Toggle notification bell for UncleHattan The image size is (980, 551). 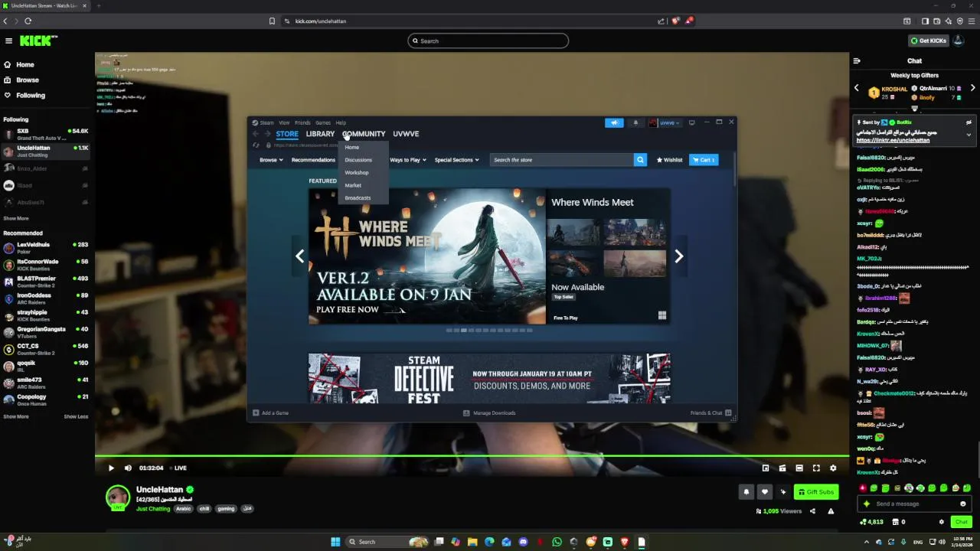pos(746,492)
